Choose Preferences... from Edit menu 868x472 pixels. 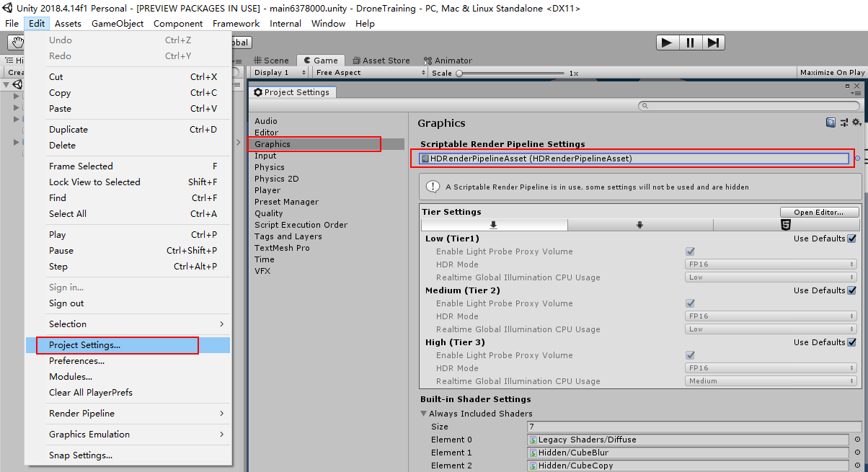(x=128, y=361)
